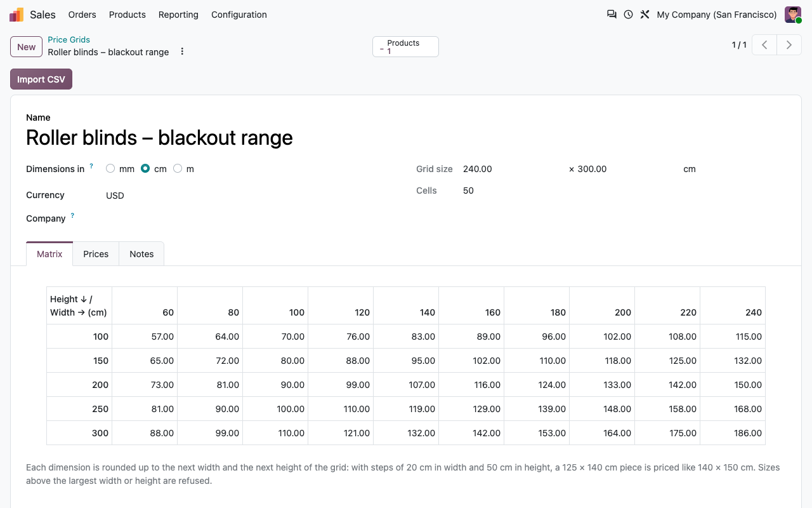This screenshot has width=812, height=508.
Task: Click the Cells value 50
Action: point(468,190)
